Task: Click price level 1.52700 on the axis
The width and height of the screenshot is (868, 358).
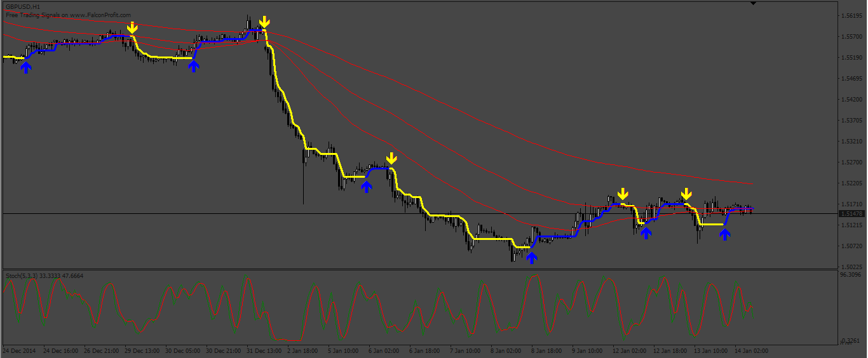Action: 850,162
